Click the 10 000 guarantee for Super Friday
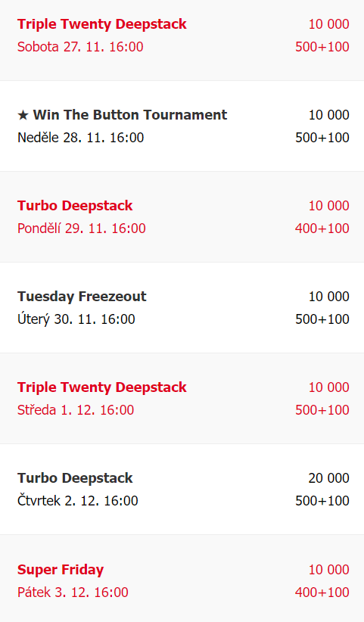 tap(328, 570)
